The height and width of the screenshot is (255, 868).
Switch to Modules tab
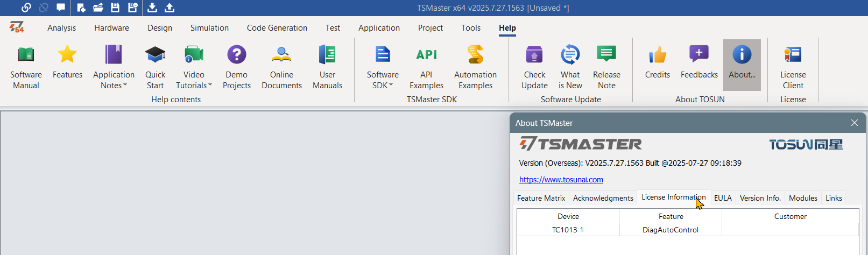point(803,198)
